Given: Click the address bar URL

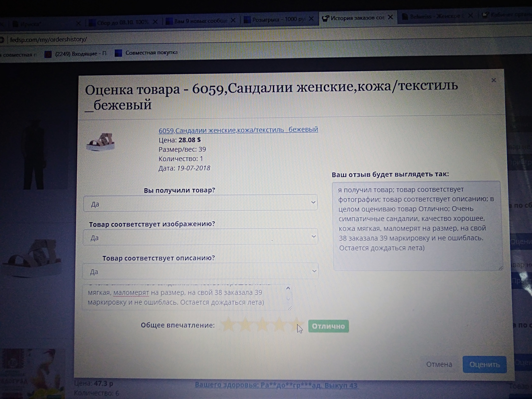Looking at the screenshot, I should pos(48,39).
